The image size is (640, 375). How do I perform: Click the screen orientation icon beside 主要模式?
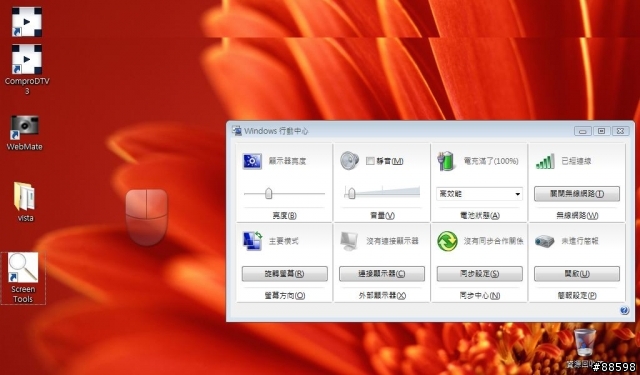tap(252, 241)
